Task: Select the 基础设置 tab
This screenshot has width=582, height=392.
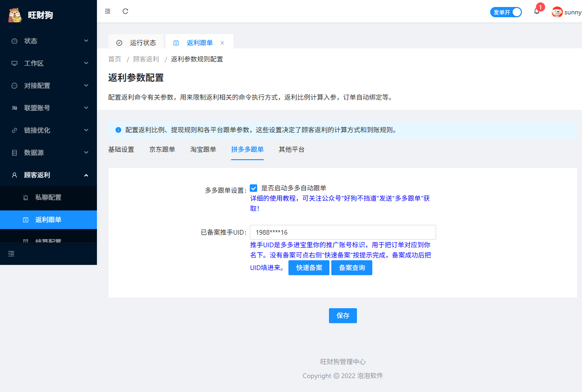Action: click(x=121, y=149)
